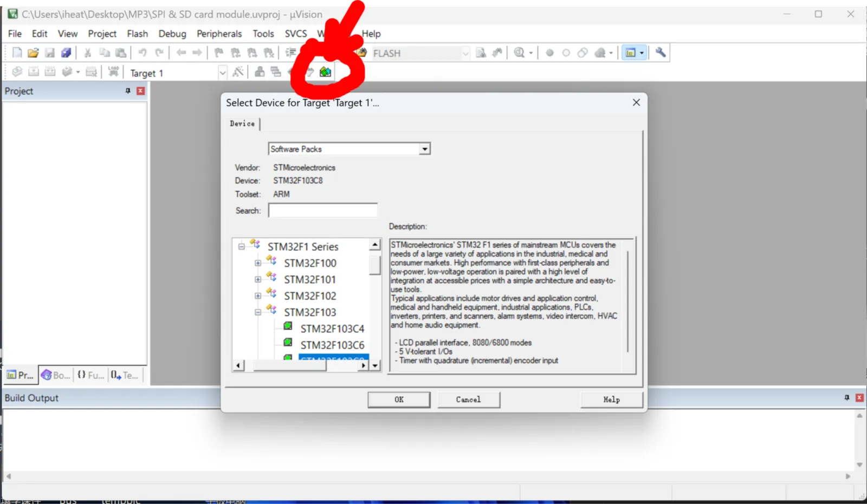This screenshot has width=867, height=504.
Task: Select STM32F103C6 in device tree
Action: pos(332,345)
